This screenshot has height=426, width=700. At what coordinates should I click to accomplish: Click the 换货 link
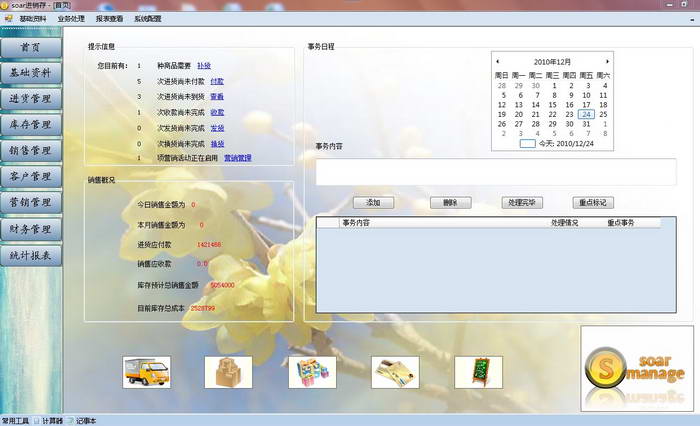[217, 144]
